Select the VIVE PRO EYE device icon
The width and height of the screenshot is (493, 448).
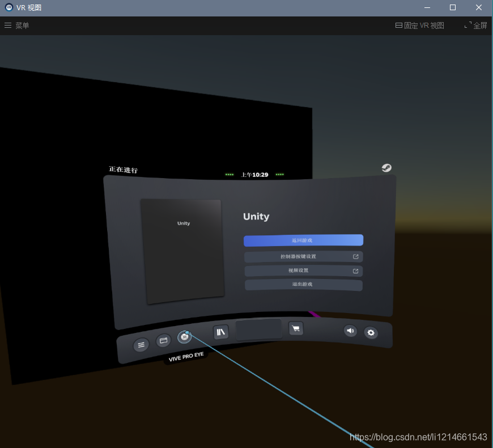click(x=184, y=337)
